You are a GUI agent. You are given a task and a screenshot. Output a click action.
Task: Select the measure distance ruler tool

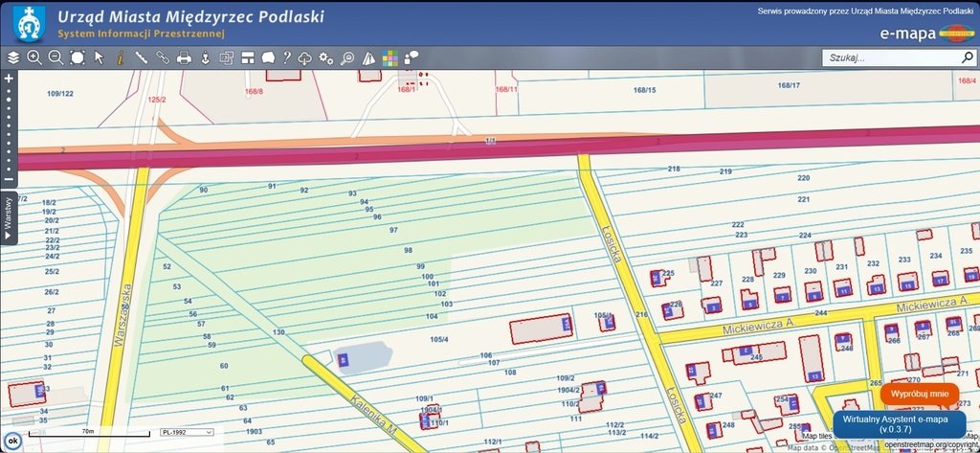point(141,57)
